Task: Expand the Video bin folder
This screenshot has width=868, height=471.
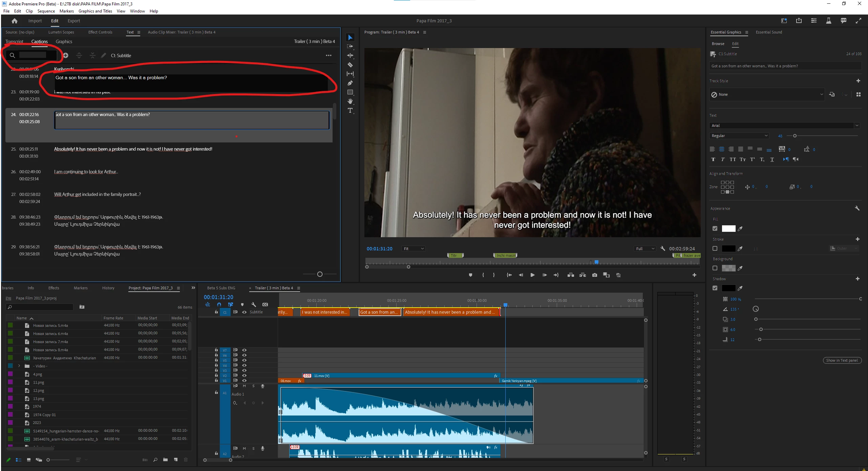Action: 19,366
